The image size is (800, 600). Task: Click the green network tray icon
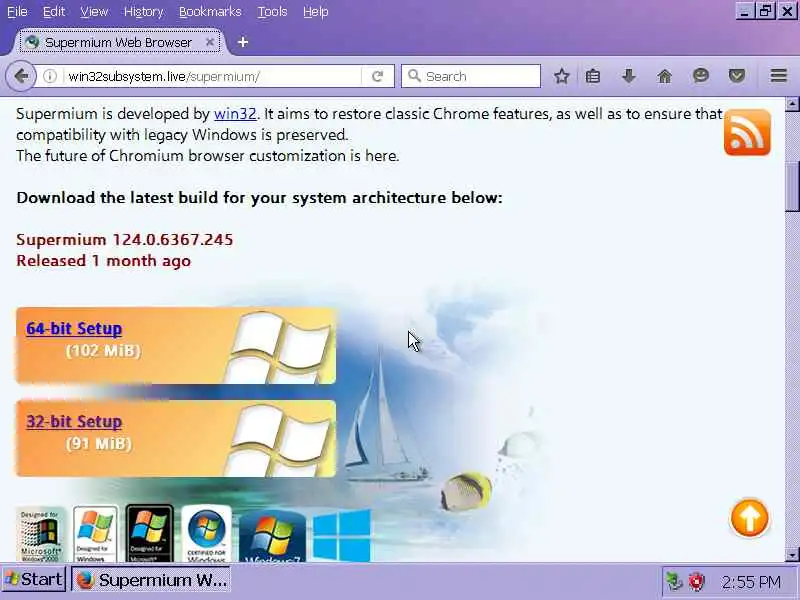coord(674,581)
